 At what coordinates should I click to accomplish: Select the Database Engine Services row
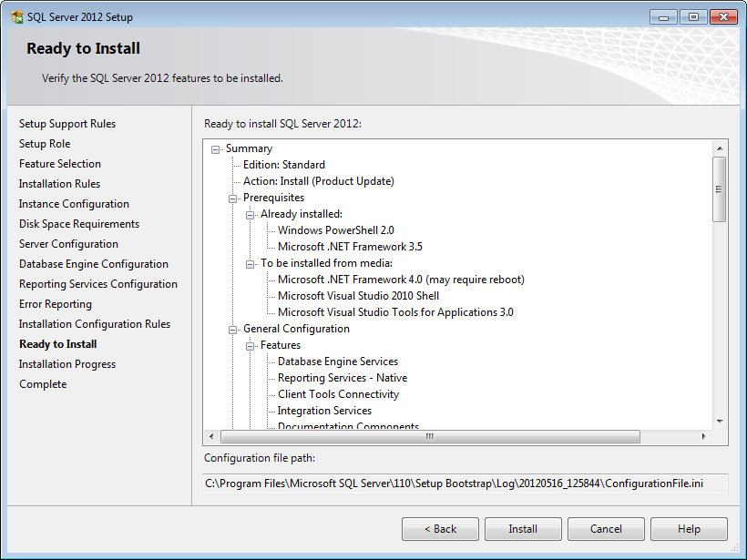click(x=338, y=361)
